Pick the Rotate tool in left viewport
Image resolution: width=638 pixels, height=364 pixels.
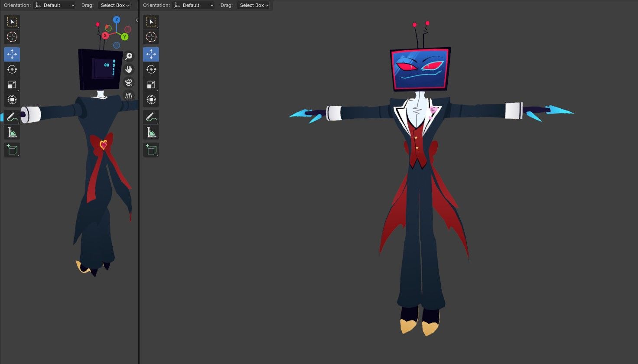(12, 69)
